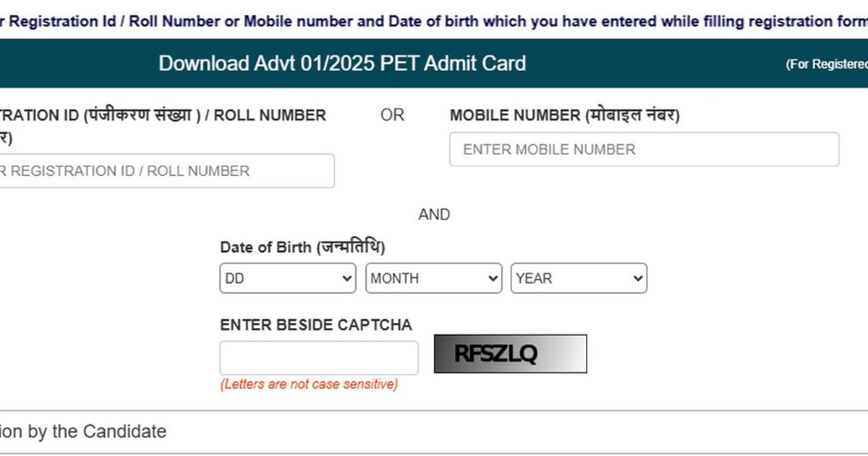Click the Download Advt 01/2025 PET Admit Card header

click(x=342, y=64)
